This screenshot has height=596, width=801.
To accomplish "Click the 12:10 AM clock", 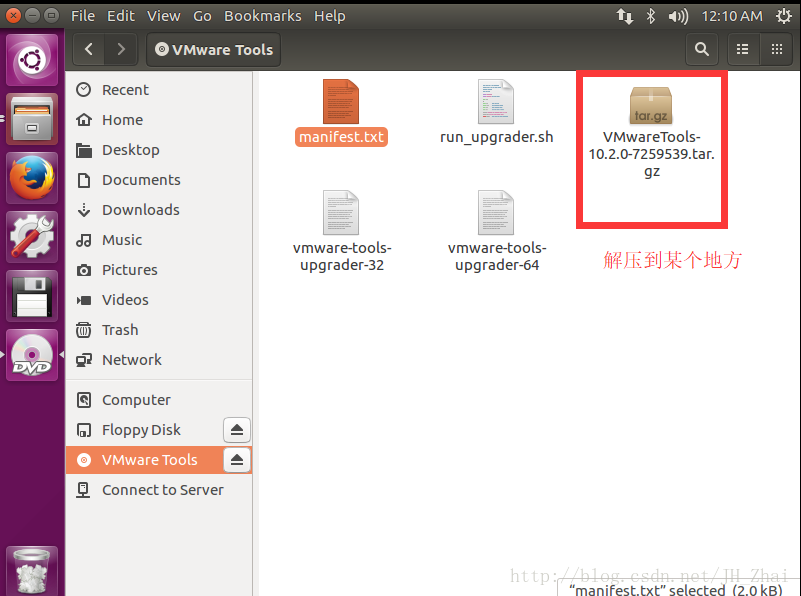I will (x=732, y=16).
